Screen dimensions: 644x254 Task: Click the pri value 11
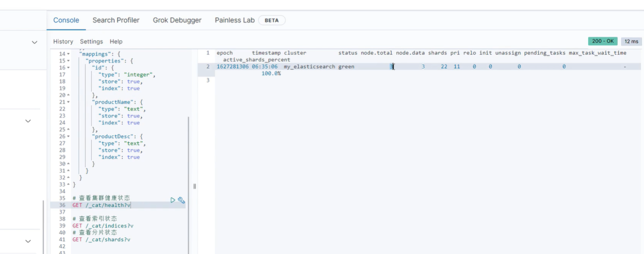pos(457,66)
